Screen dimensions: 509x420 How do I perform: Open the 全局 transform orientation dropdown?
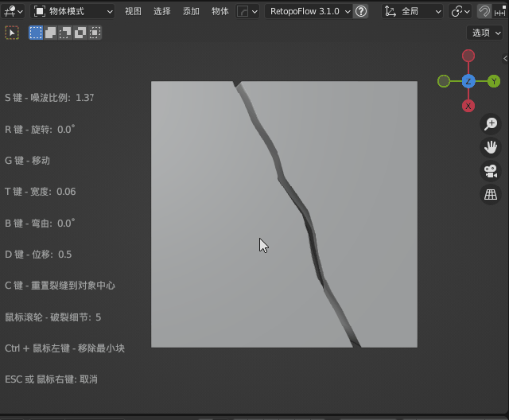(412, 12)
